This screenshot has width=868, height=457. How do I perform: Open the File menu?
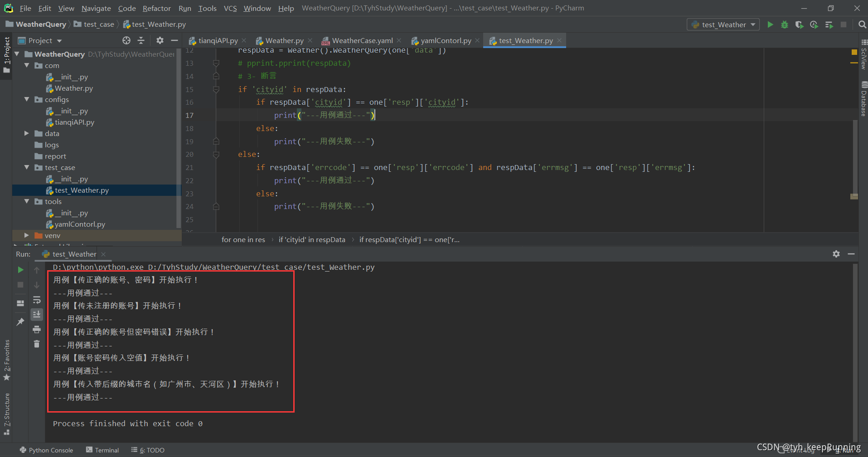(25, 8)
